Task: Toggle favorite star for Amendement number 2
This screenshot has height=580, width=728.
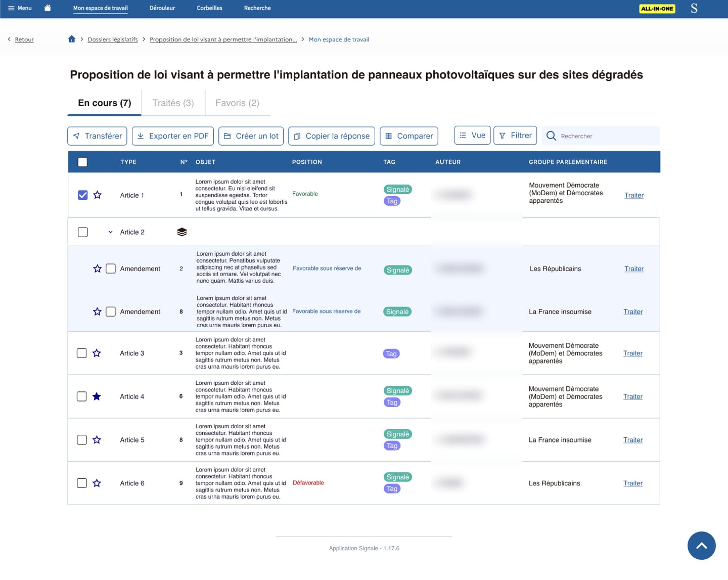Action: [x=98, y=269]
